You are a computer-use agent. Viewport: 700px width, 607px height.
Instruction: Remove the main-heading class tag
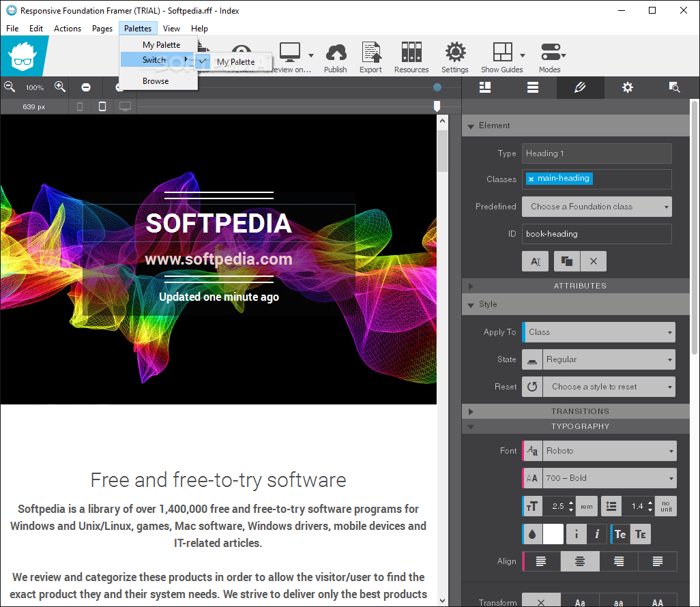tap(531, 179)
